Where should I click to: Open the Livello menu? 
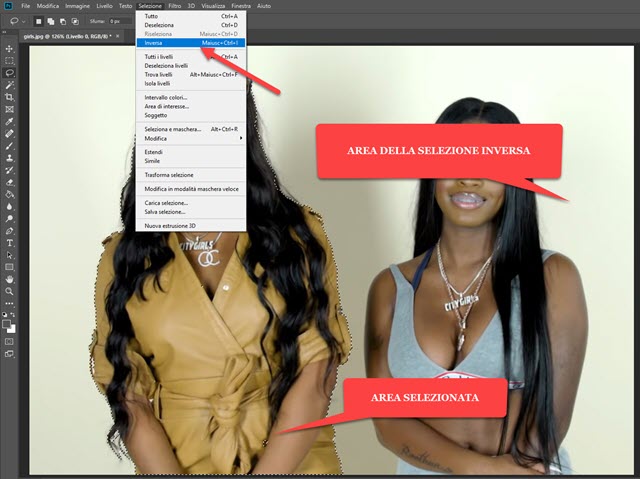[x=104, y=6]
